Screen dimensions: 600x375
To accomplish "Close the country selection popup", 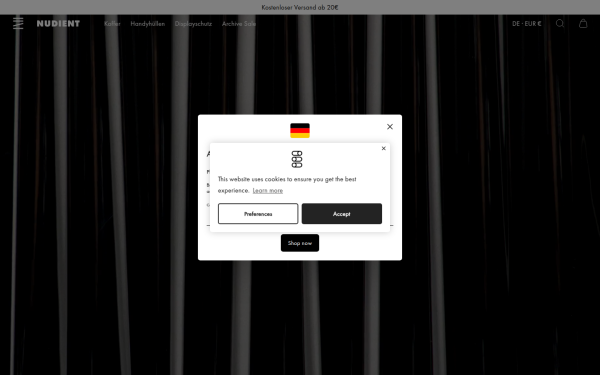I will [390, 127].
